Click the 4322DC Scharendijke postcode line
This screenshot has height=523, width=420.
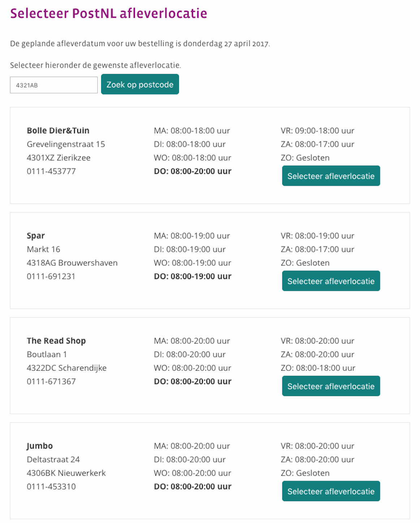pos(67,368)
